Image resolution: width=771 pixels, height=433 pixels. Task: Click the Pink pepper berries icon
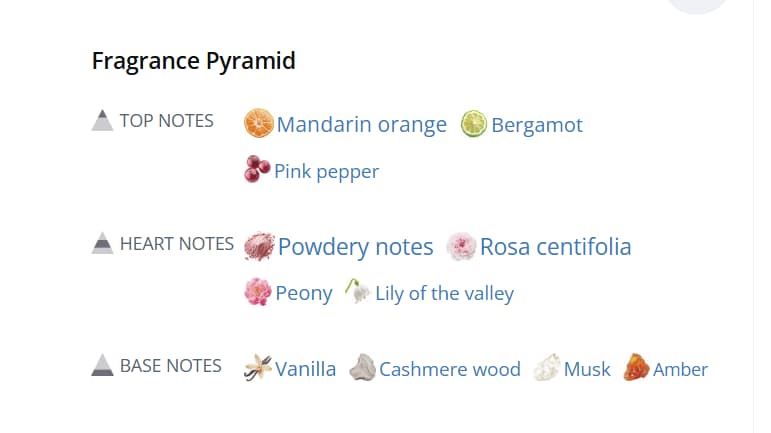point(257,169)
